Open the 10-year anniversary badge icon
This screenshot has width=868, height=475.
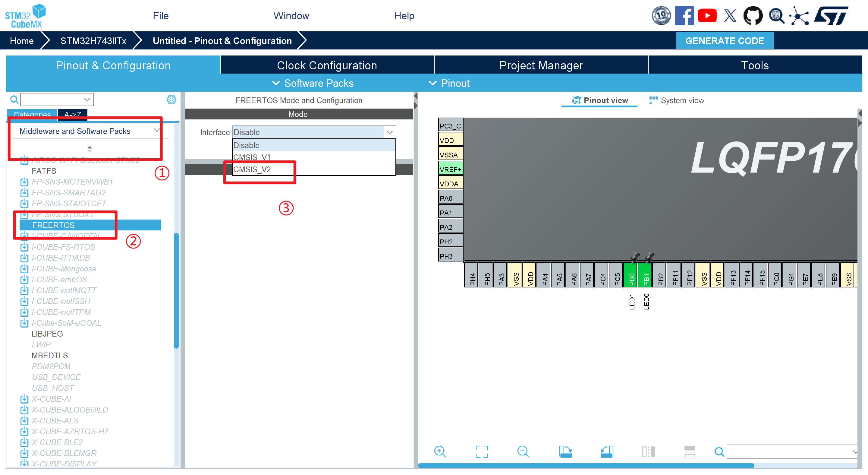click(x=661, y=15)
